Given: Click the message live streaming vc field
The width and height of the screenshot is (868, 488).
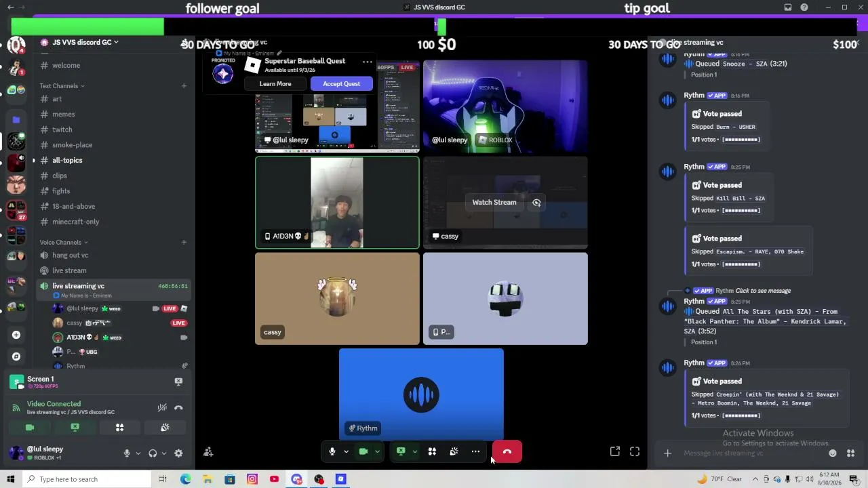Looking at the screenshot, I should point(753,453).
